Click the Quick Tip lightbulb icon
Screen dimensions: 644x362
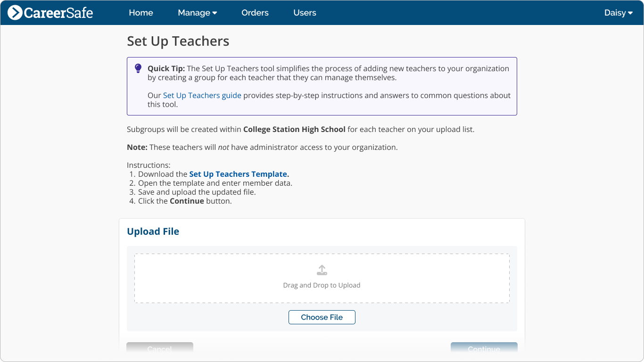[138, 69]
